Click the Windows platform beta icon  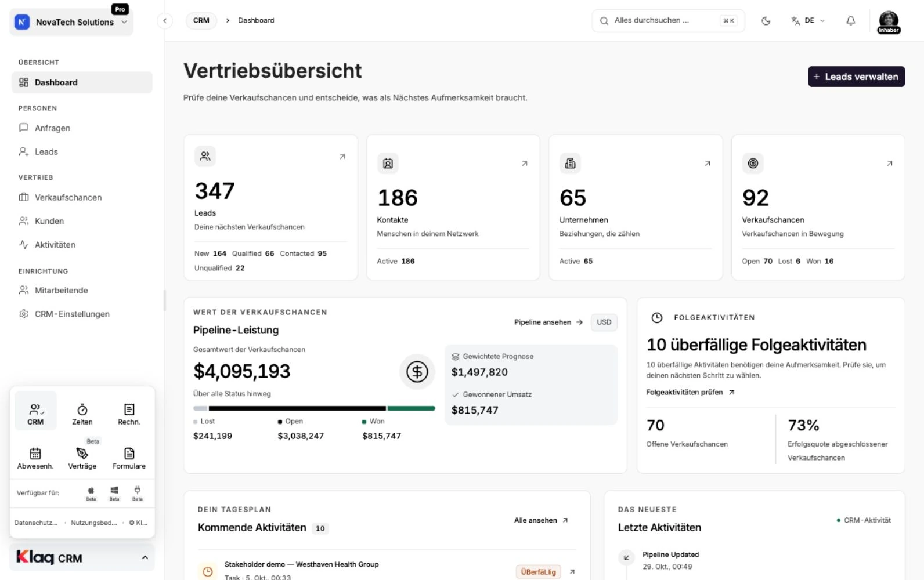point(114,494)
